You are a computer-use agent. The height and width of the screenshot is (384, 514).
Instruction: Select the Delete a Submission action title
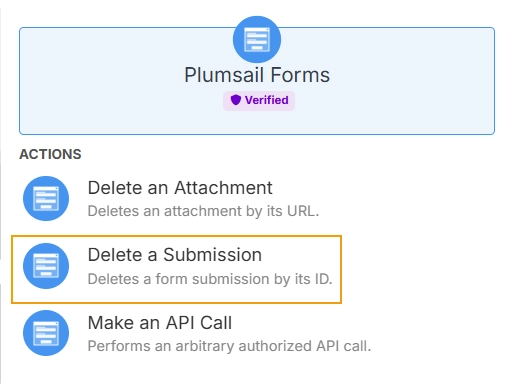[175, 255]
